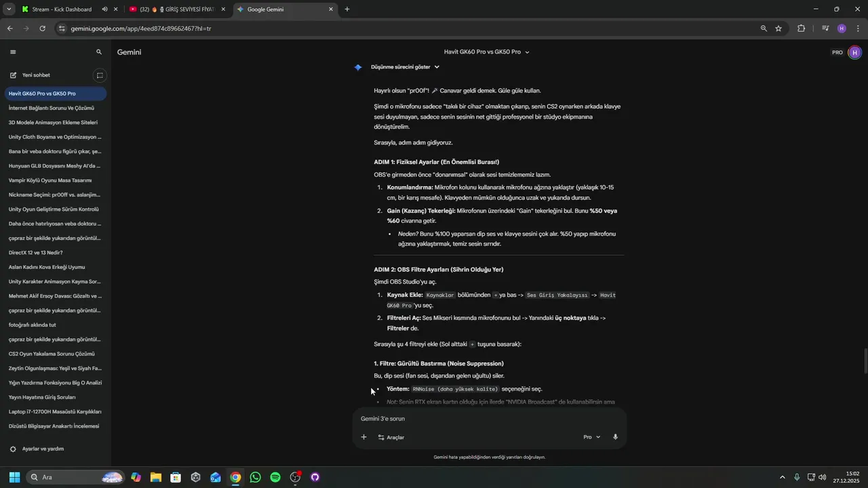Click the microphone voice input icon
The height and width of the screenshot is (488, 868).
[x=615, y=437]
